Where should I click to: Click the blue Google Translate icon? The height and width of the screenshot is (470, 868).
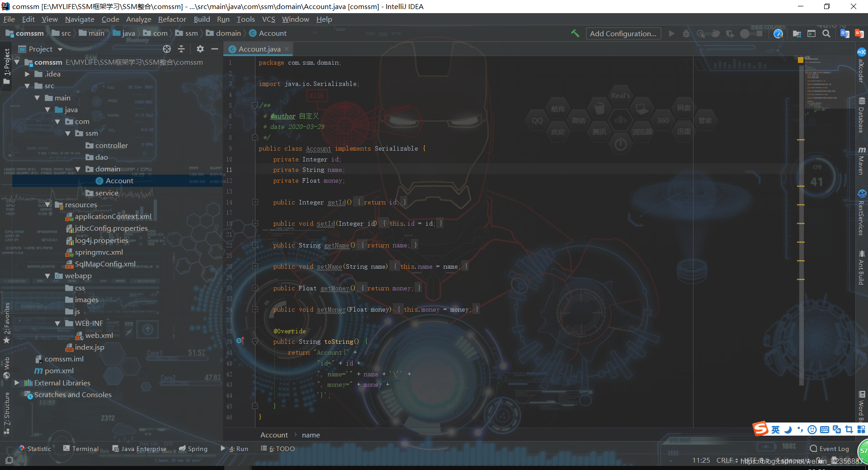[844, 33]
